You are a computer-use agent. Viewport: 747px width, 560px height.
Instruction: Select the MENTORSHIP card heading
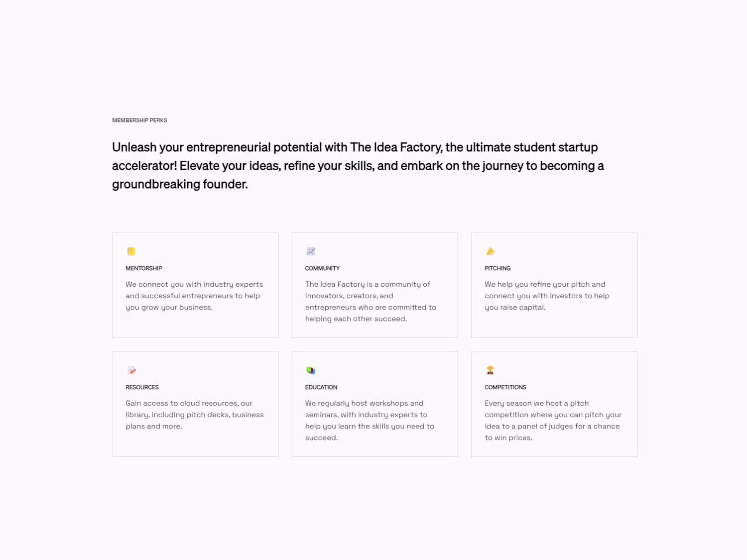pos(144,268)
